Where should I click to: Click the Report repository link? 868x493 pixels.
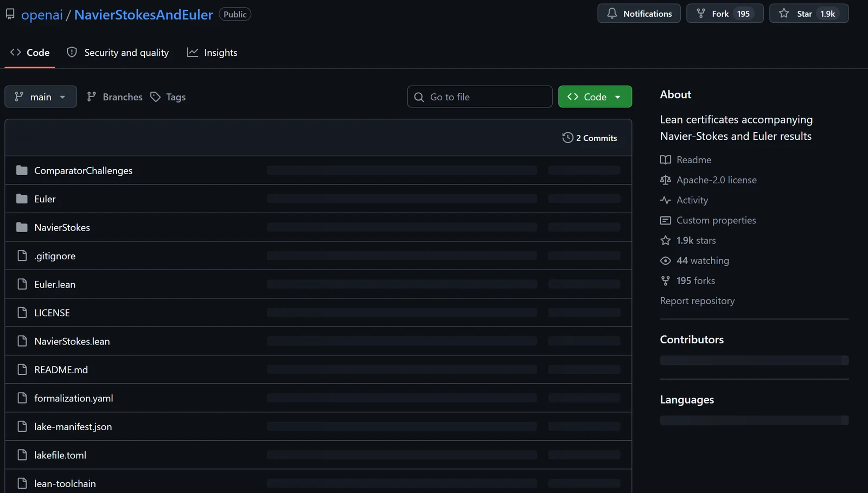pos(697,300)
